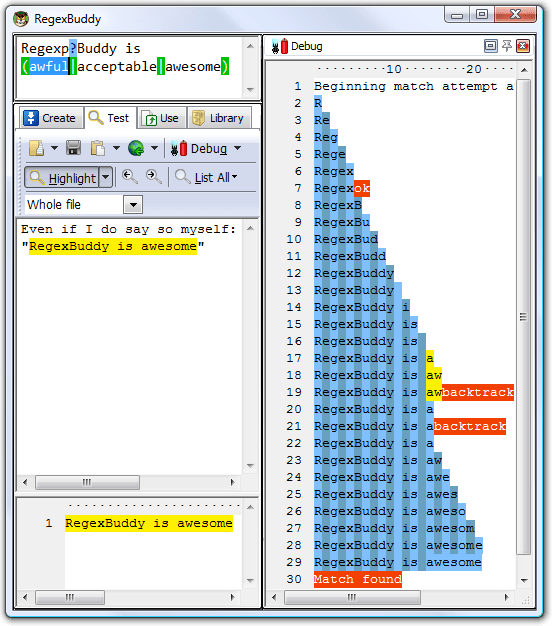552x626 pixels.
Task: Minimize the RegexBuddy window
Action: [x=457, y=15]
